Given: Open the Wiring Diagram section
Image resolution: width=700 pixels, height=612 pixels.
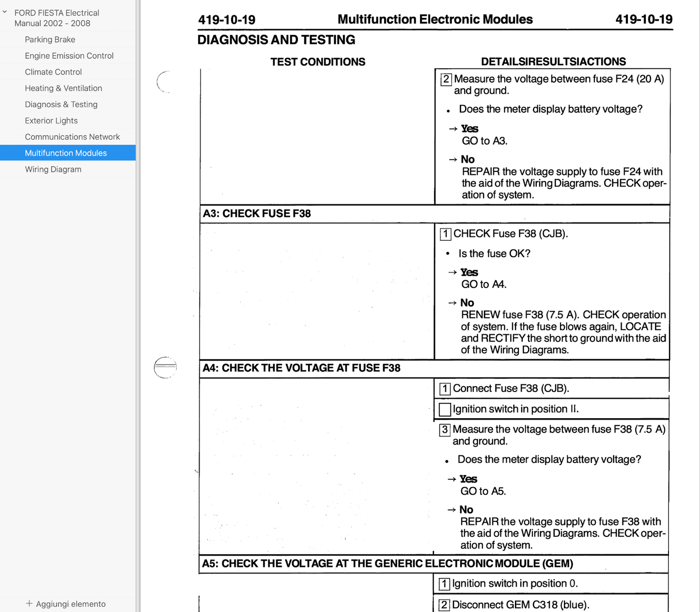Looking at the screenshot, I should [x=53, y=170].
